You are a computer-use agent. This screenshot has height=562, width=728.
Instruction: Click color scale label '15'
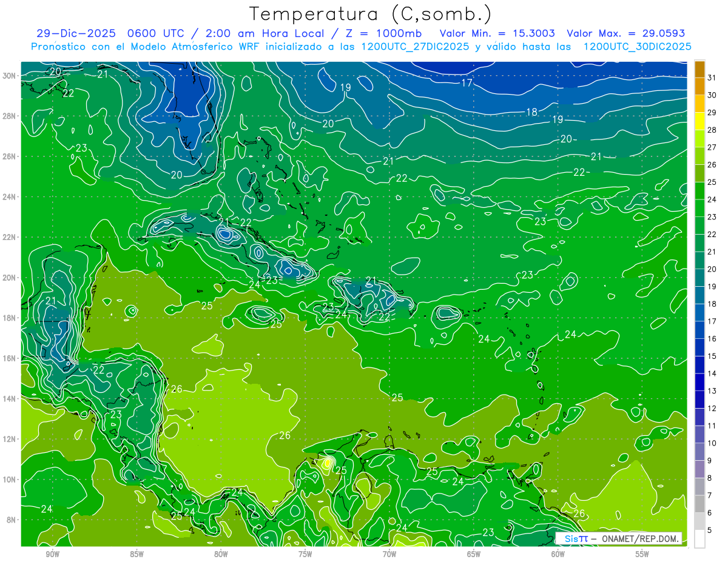pos(712,356)
